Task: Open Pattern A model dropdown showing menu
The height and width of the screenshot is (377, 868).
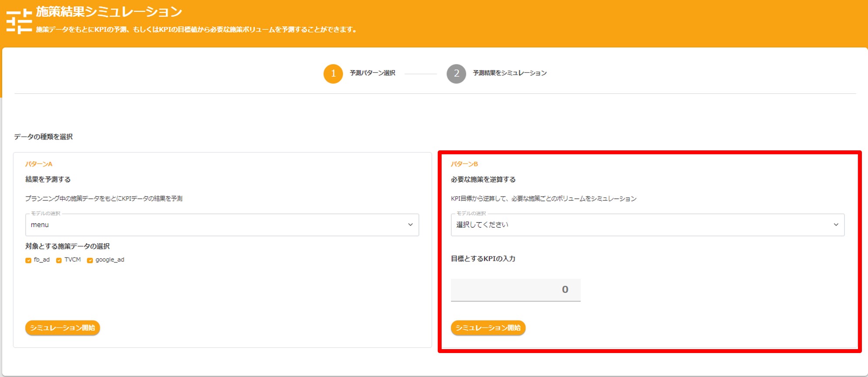Action: pos(222,224)
